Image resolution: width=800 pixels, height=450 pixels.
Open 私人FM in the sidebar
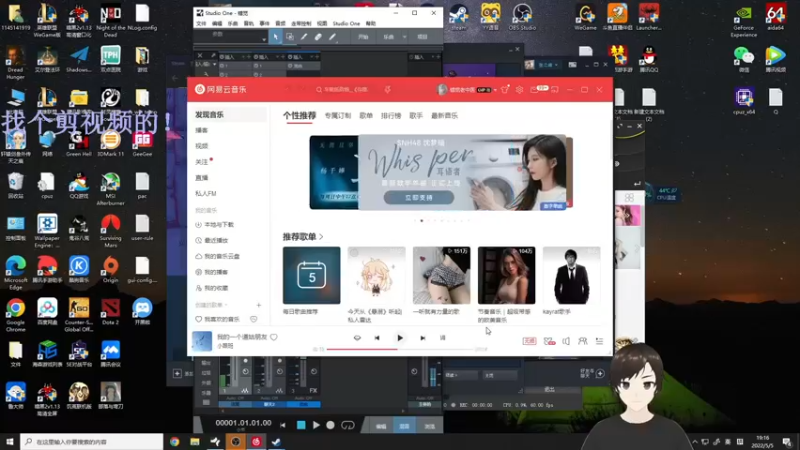pos(206,193)
